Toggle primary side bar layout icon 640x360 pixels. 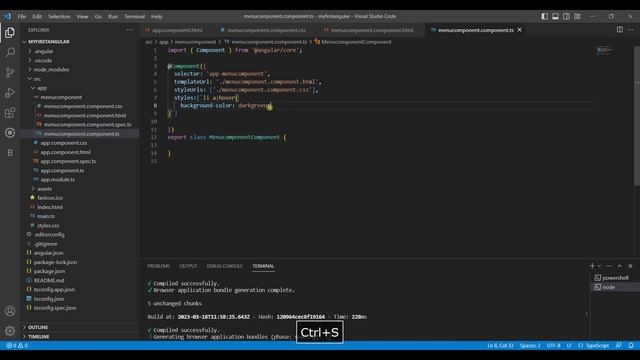point(544,16)
